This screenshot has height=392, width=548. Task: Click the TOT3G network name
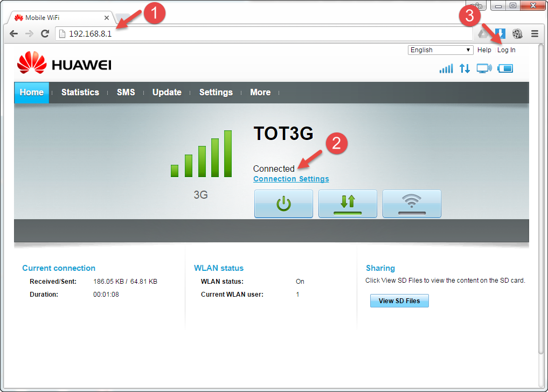point(283,134)
